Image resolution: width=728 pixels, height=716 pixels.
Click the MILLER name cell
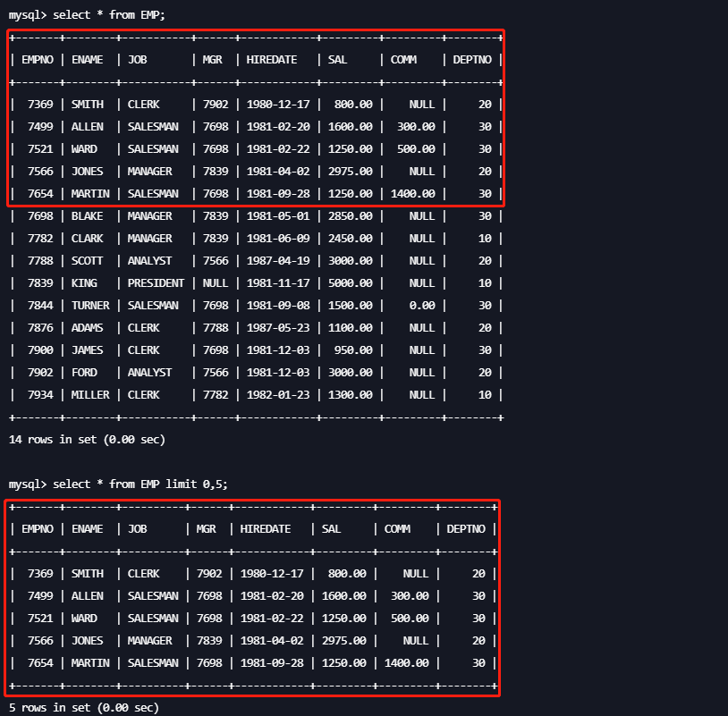(x=90, y=395)
